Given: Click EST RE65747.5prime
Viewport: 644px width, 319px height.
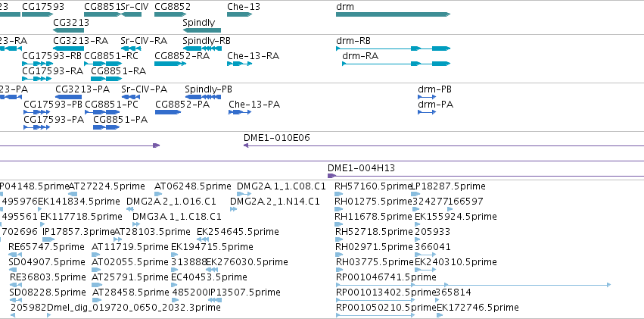Looking at the screenshot, I should pos(46,247).
